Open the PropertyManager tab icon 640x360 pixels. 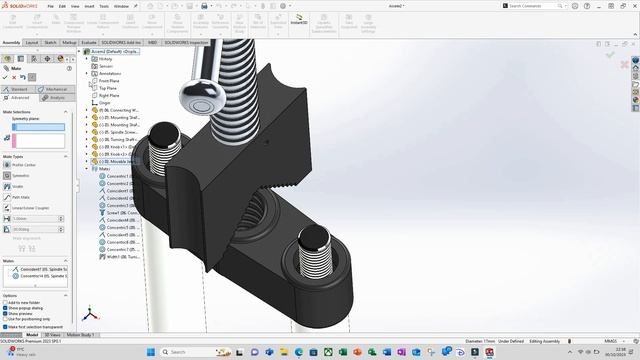tap(21, 59)
